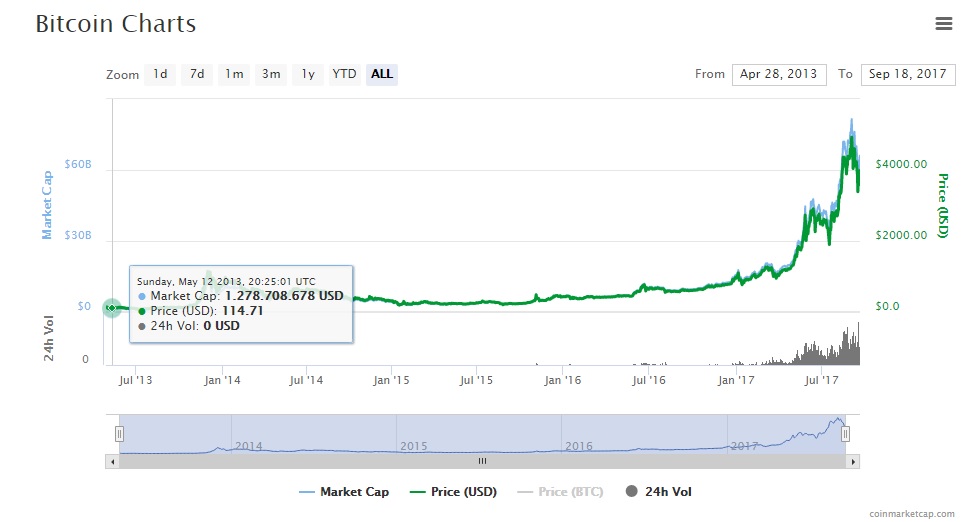Click the highlighted price point marker
Viewport: 972px width, 522px height.
[x=112, y=307]
